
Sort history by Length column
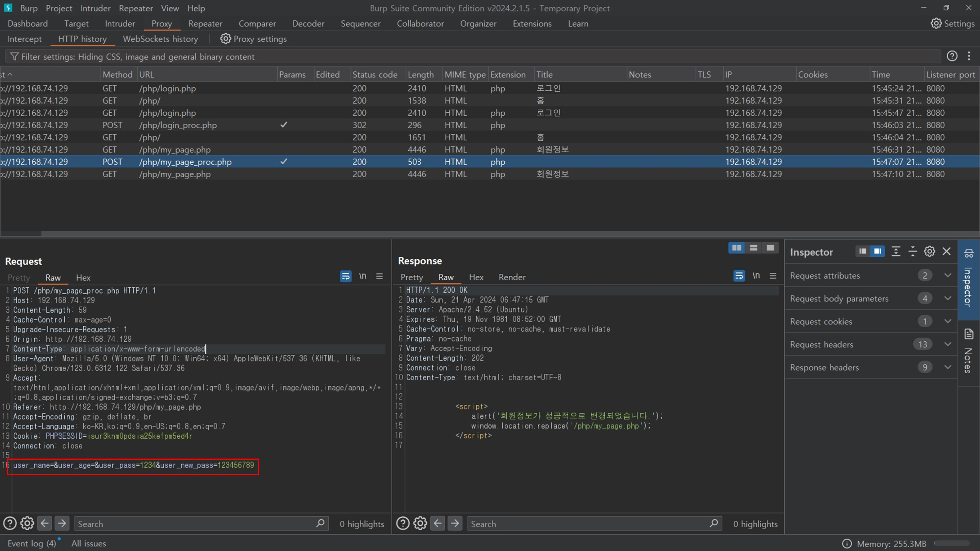[x=423, y=74]
